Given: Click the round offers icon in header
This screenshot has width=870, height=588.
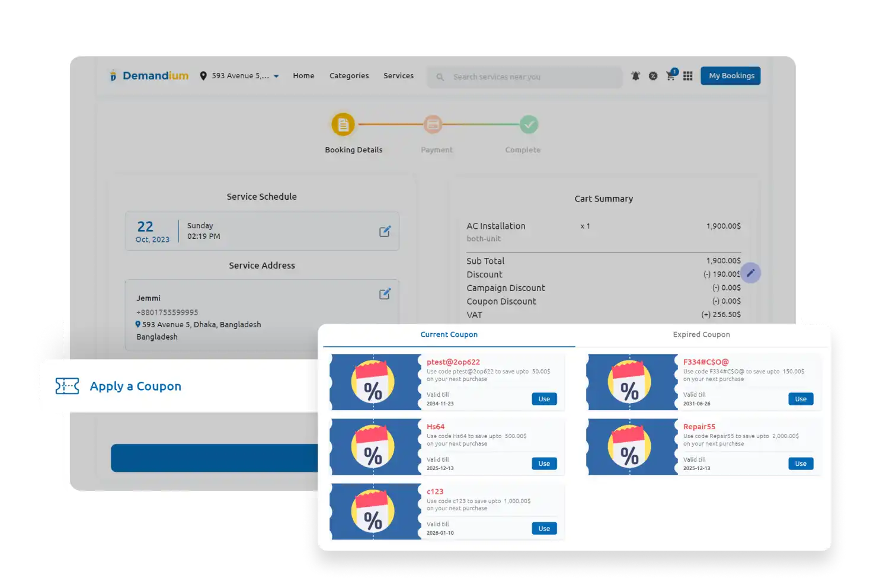Looking at the screenshot, I should pos(653,76).
